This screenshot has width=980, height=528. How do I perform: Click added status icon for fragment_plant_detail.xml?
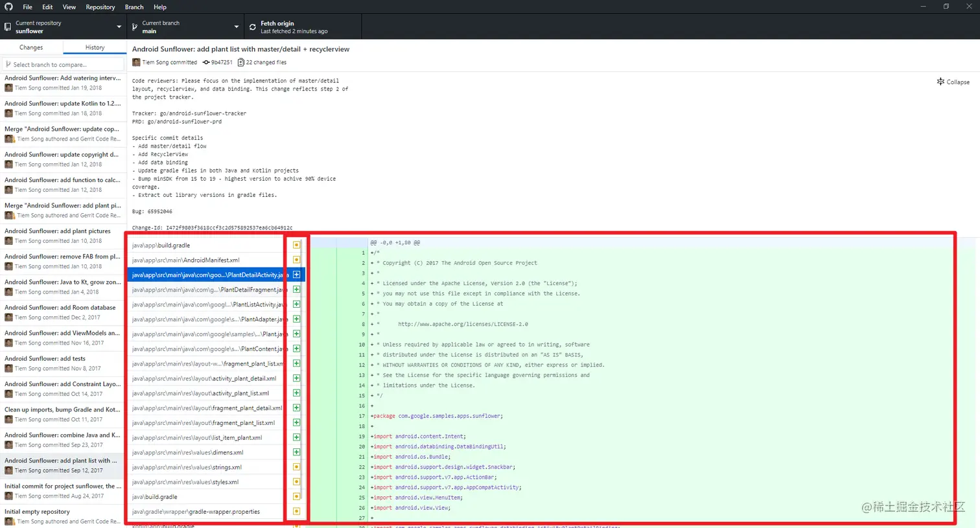296,407
